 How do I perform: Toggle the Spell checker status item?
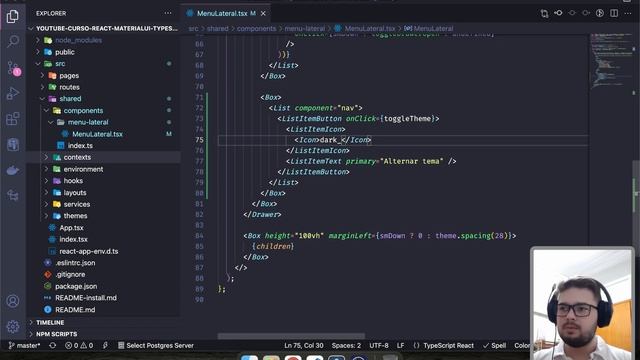[x=494, y=345]
